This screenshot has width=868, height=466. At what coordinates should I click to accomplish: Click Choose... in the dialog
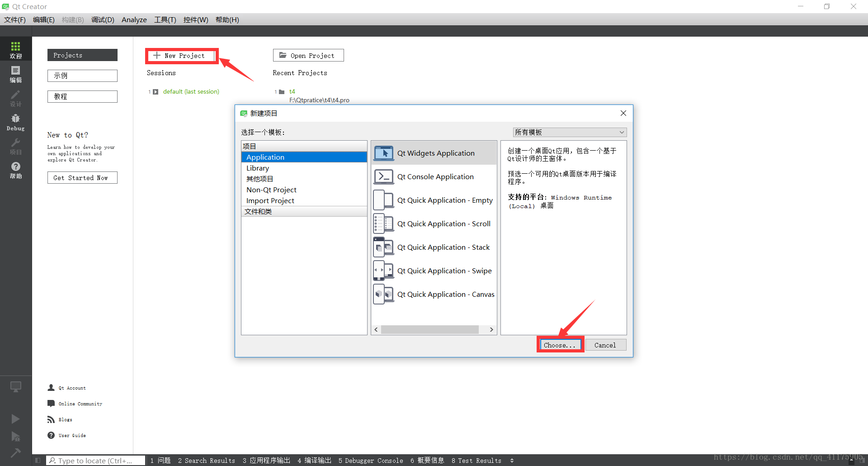click(560, 345)
